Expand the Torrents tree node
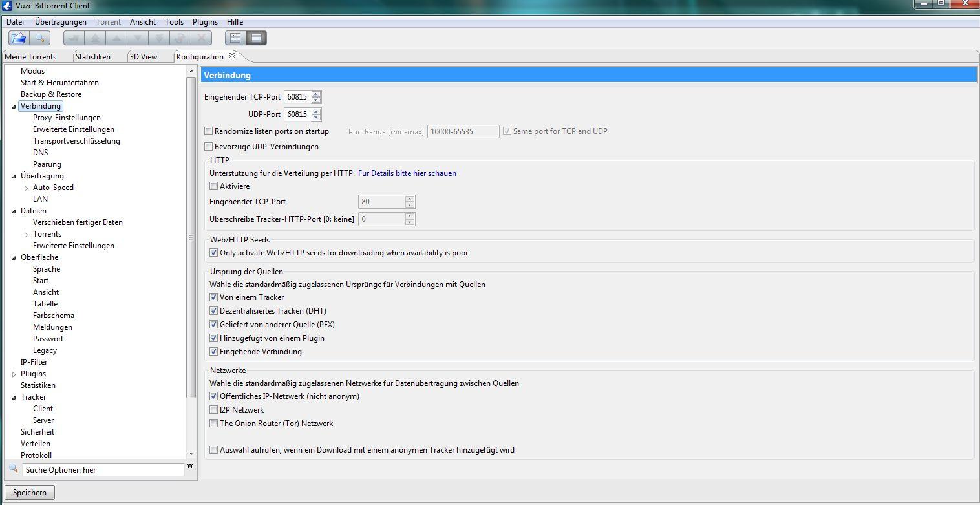The image size is (980, 505). click(x=27, y=235)
